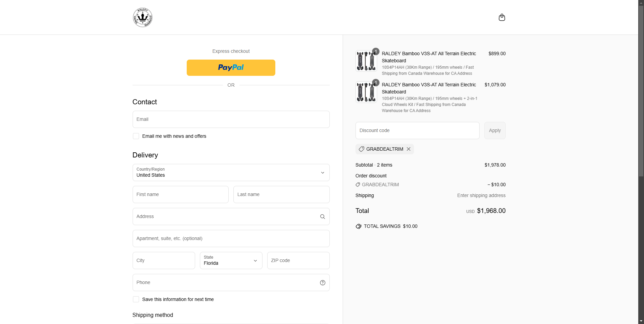Screen dimensions: 644x324
Task: Enable Email me with news and offers
Action: tap(136, 136)
